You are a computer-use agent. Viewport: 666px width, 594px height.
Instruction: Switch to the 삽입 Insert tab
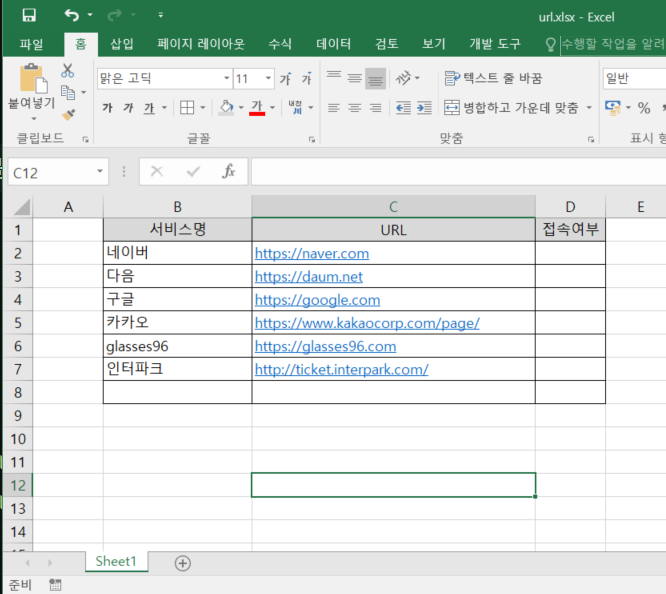(121, 44)
